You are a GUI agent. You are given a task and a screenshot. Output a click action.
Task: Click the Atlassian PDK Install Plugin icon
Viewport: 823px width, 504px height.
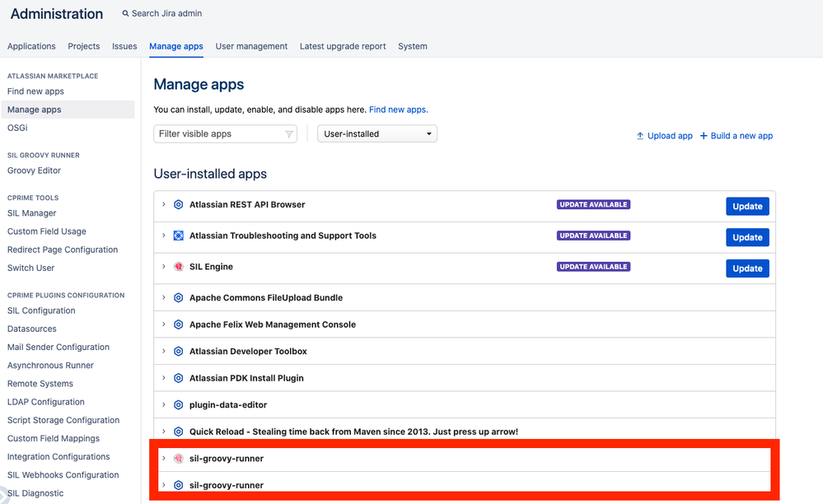[179, 378]
